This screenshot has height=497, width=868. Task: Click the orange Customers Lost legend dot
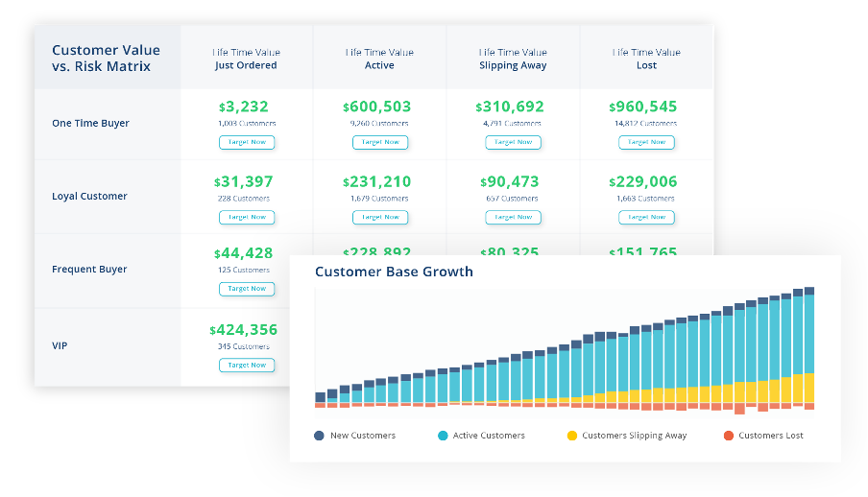[729, 436]
